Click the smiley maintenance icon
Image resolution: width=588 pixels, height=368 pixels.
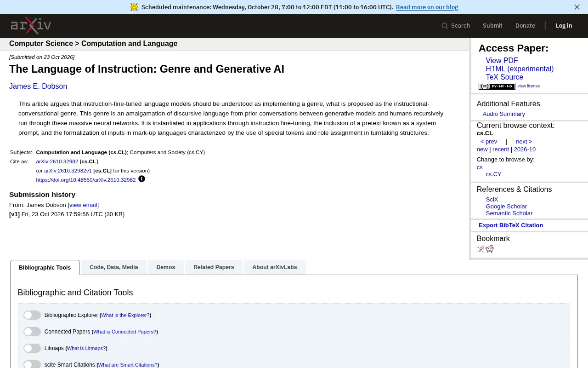pyautogui.click(x=134, y=7)
